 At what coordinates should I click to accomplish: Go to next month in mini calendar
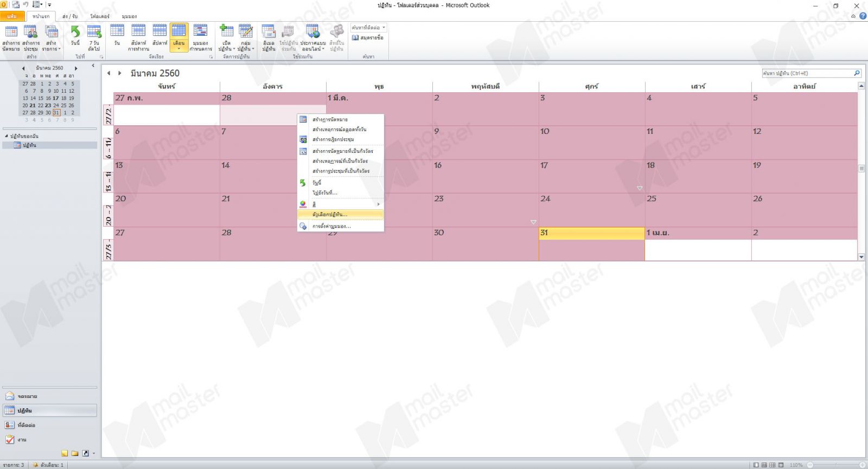click(76, 68)
